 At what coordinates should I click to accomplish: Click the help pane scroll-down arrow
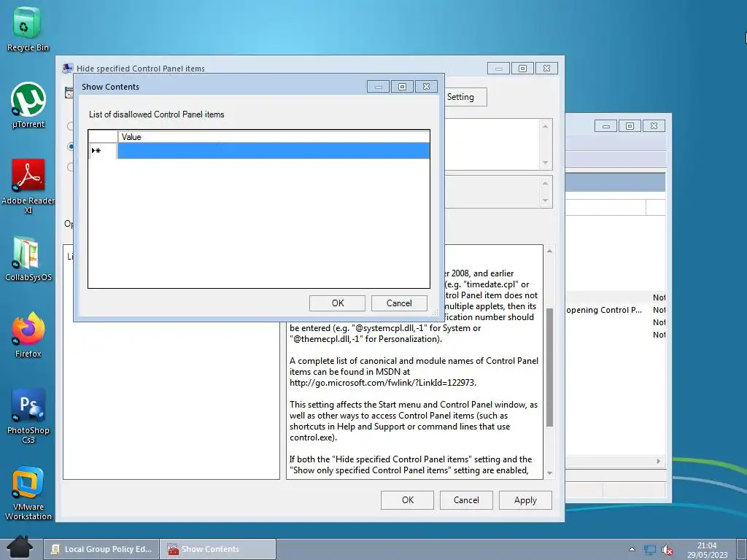[x=549, y=473]
